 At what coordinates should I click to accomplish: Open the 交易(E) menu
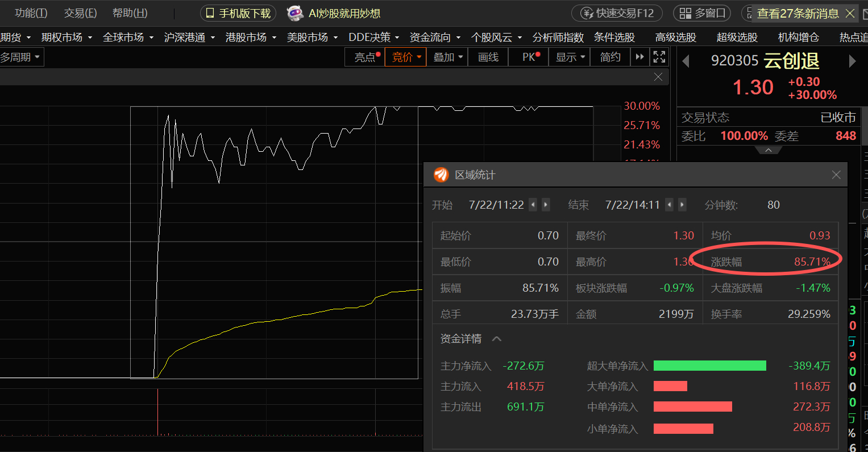click(x=80, y=13)
